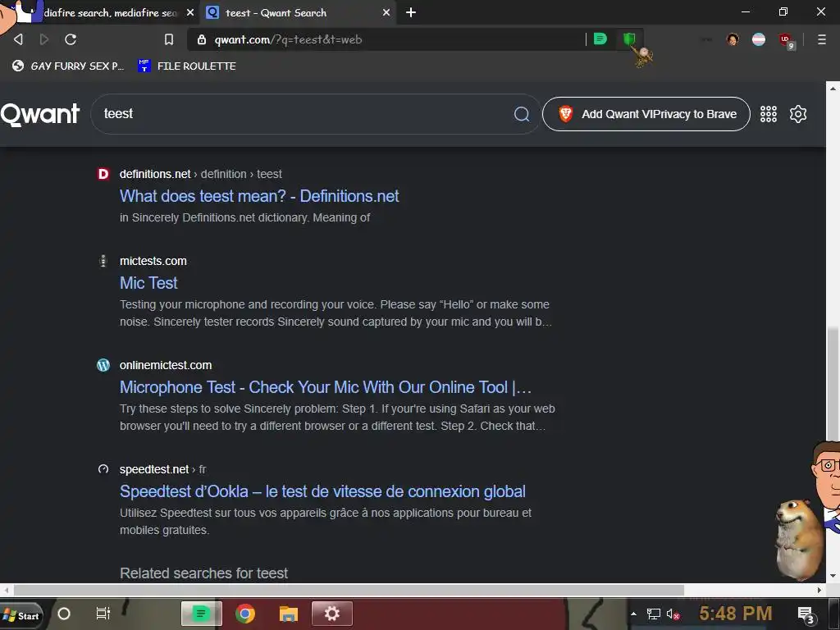
Task: Click the magnifier search icon in Qwant box
Action: coord(521,113)
